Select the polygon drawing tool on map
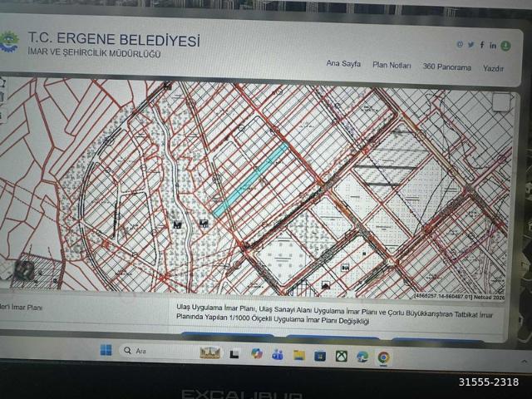The width and height of the screenshot is (532, 399). [2, 82]
